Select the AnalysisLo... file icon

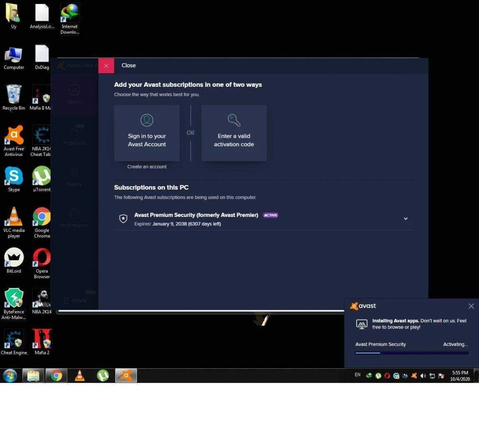[42, 16]
